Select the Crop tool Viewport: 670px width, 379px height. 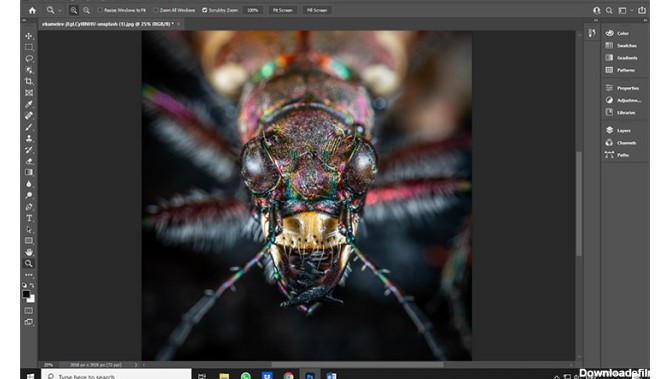click(29, 81)
